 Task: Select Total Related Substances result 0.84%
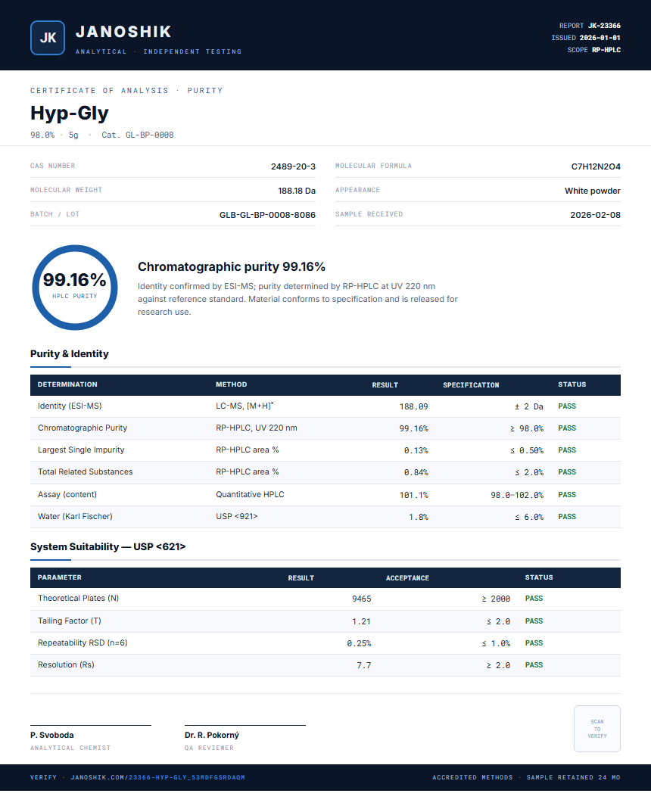click(416, 472)
